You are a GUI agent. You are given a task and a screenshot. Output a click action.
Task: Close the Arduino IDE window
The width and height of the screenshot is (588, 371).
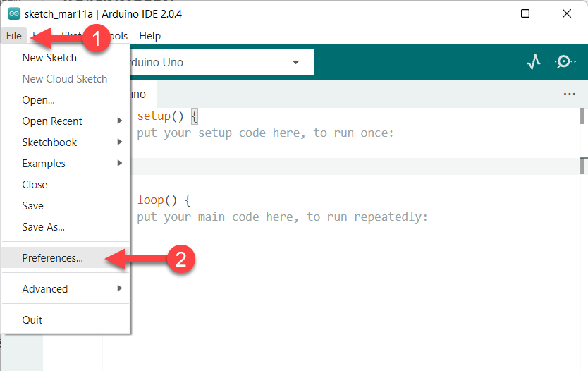point(567,13)
